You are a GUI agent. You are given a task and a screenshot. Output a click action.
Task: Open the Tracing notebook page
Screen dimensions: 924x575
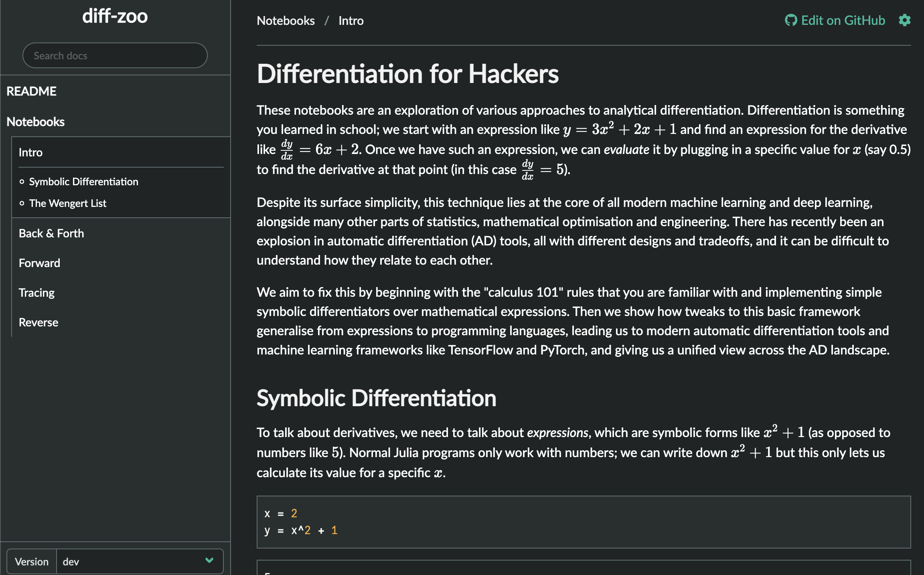(x=36, y=293)
